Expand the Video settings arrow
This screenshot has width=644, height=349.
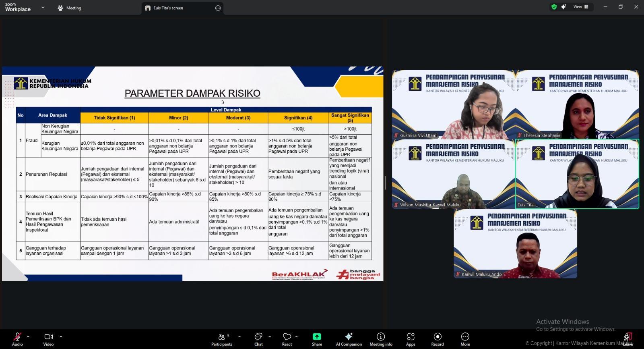pos(61,337)
